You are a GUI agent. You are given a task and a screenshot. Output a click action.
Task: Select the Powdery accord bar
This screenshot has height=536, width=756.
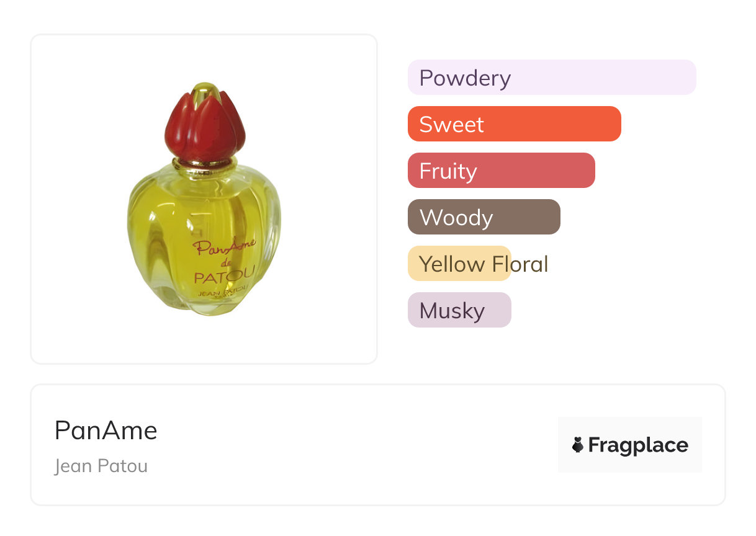click(x=551, y=78)
